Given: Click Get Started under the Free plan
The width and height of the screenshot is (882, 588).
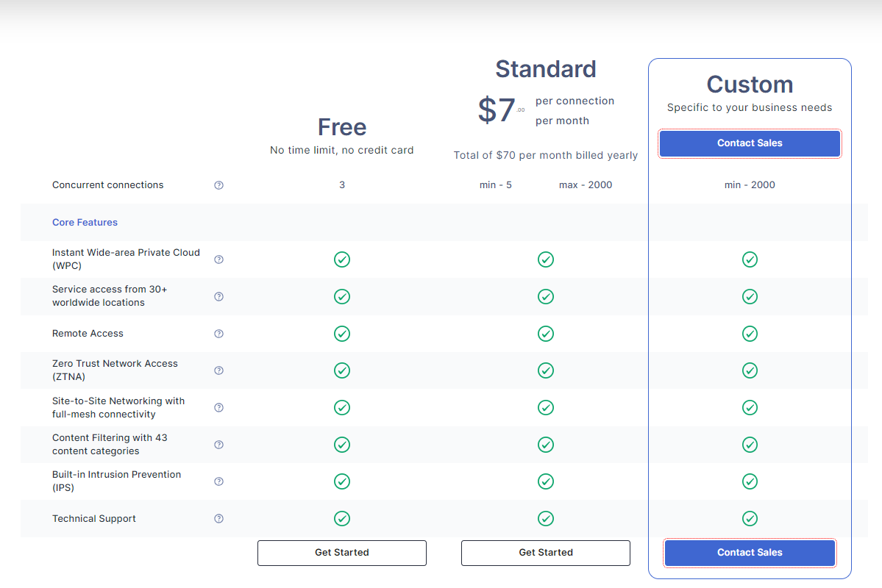Looking at the screenshot, I should pyautogui.click(x=342, y=553).
